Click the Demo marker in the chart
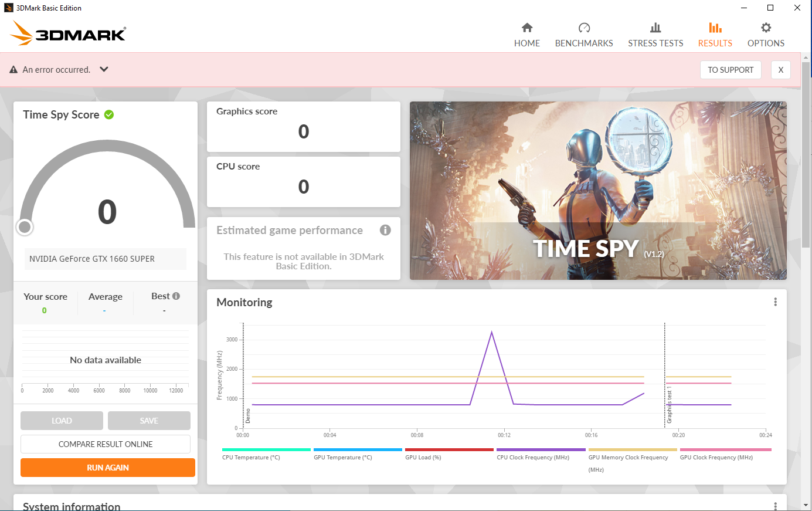 pyautogui.click(x=248, y=416)
